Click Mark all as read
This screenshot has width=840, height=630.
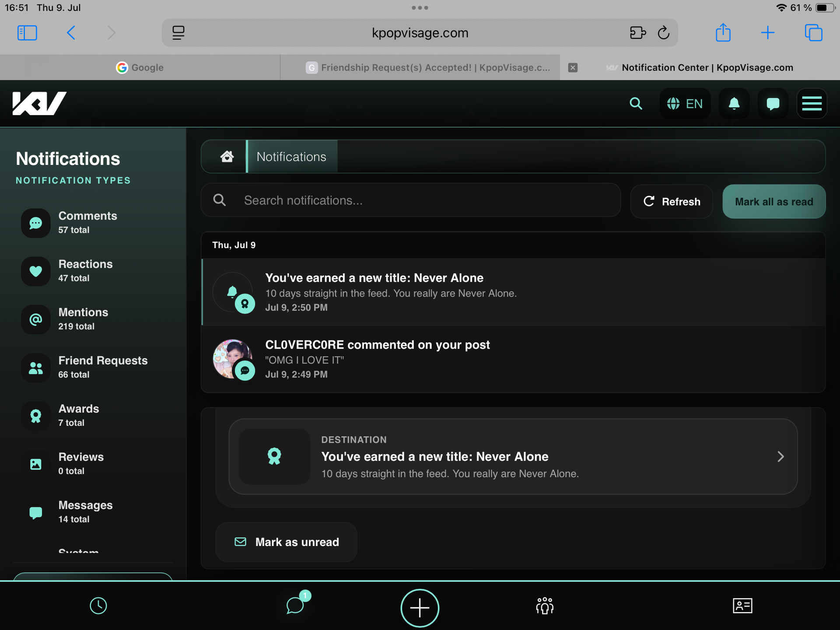774,202
